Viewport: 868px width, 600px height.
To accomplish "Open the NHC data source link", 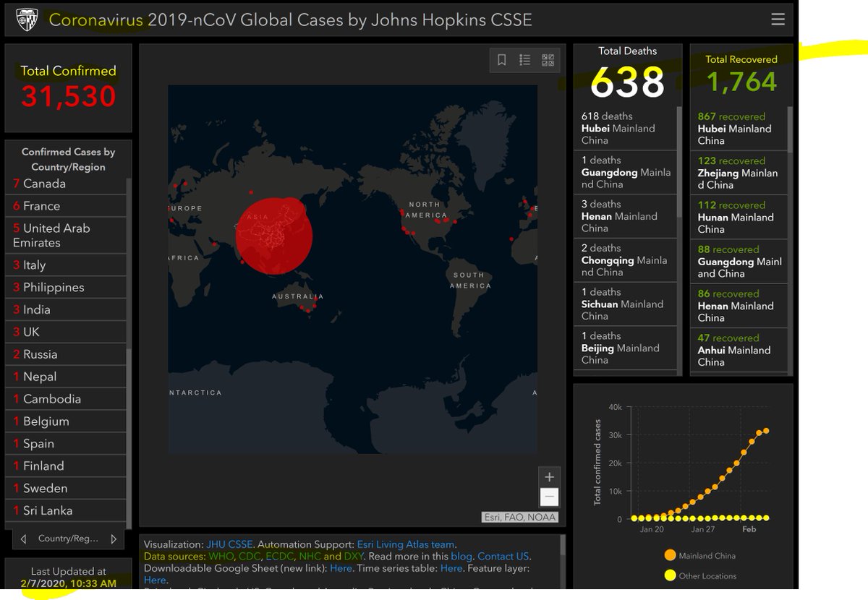I will [x=310, y=556].
